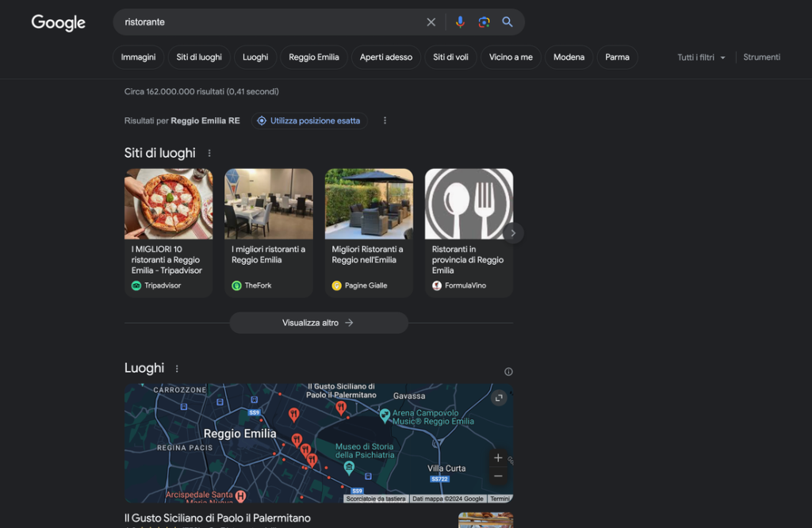812x528 pixels.
Task: Advance carousel with right chevron arrow
Action: (513, 233)
